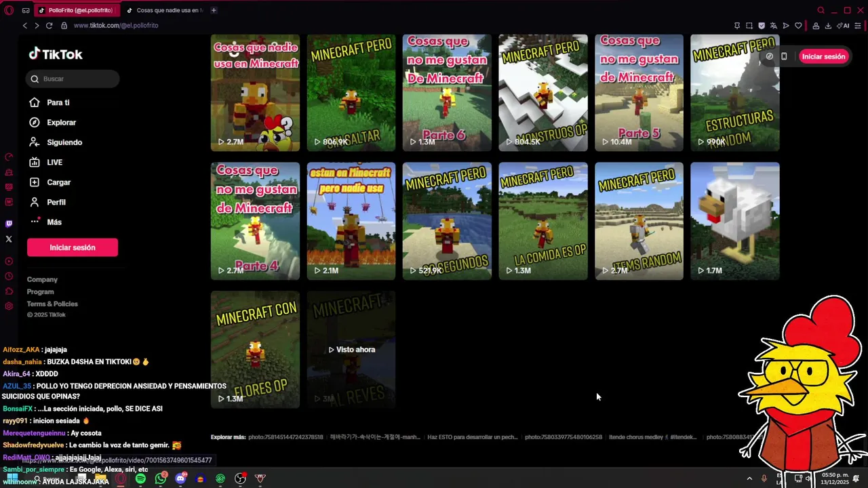868x488 pixels.
Task: Open Minecraft pero Monstruos OP video
Action: pos(543,93)
